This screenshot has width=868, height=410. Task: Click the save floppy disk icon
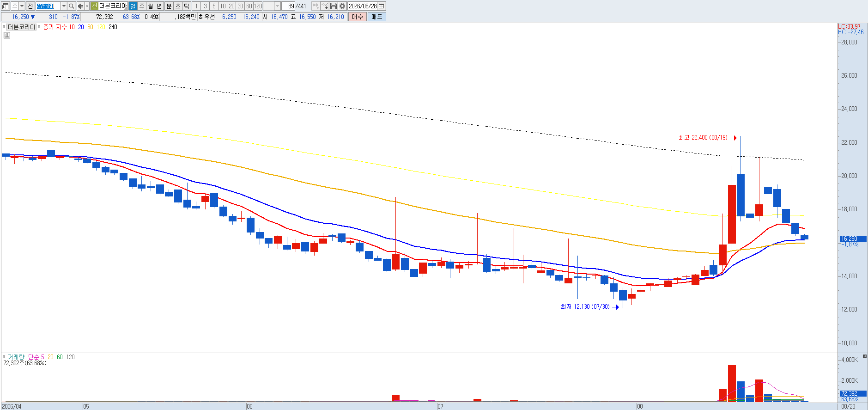click(x=334, y=6)
